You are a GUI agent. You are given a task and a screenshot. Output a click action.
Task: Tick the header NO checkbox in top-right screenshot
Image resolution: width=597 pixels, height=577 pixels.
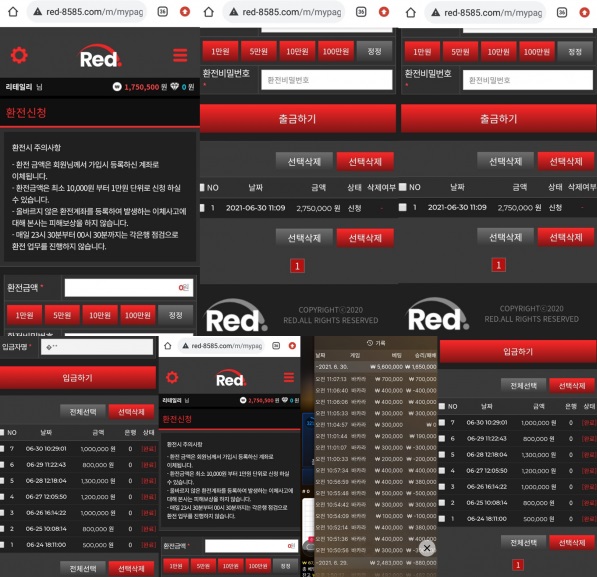402,187
